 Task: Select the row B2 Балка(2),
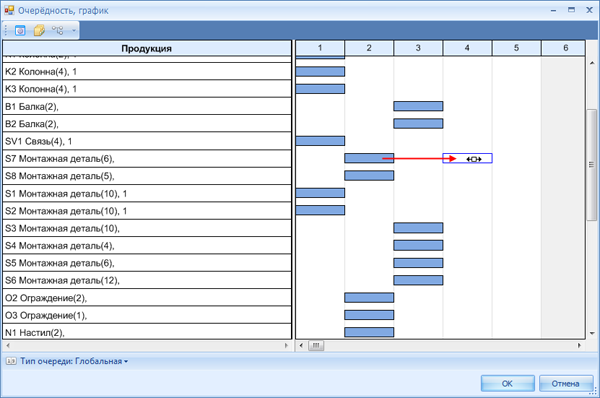point(147,124)
